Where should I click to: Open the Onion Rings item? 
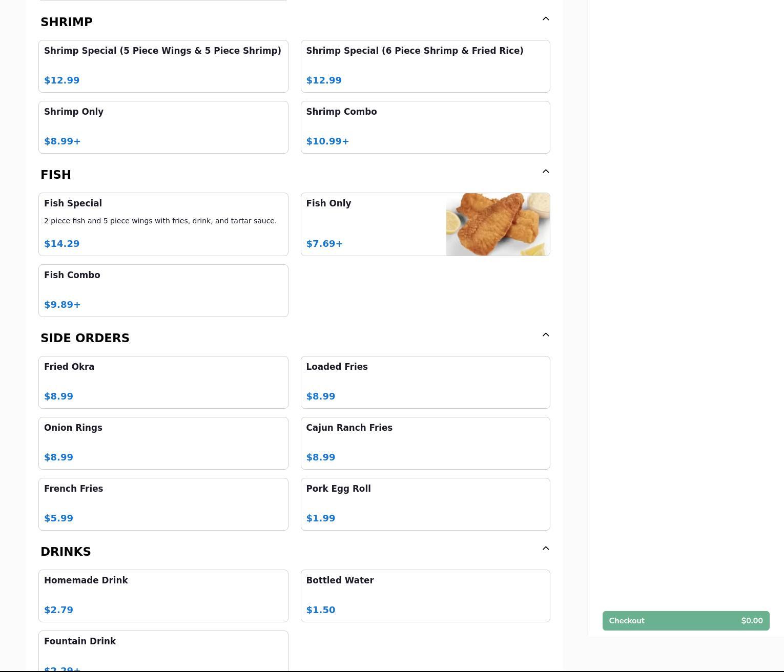point(163,443)
